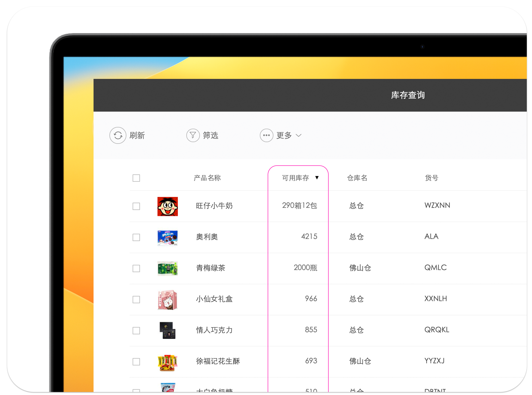532x395 pixels.
Task: Check the 旺仔小牛奶 row checkbox
Action: [136, 206]
